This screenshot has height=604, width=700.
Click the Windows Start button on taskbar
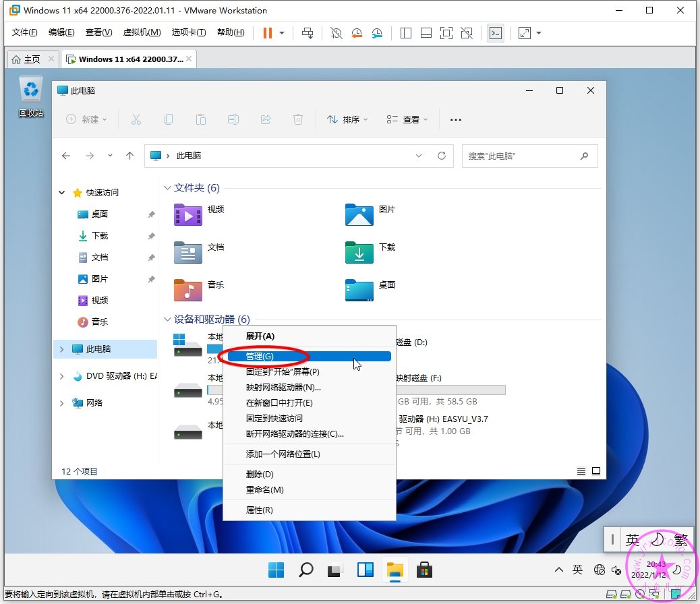point(276,570)
